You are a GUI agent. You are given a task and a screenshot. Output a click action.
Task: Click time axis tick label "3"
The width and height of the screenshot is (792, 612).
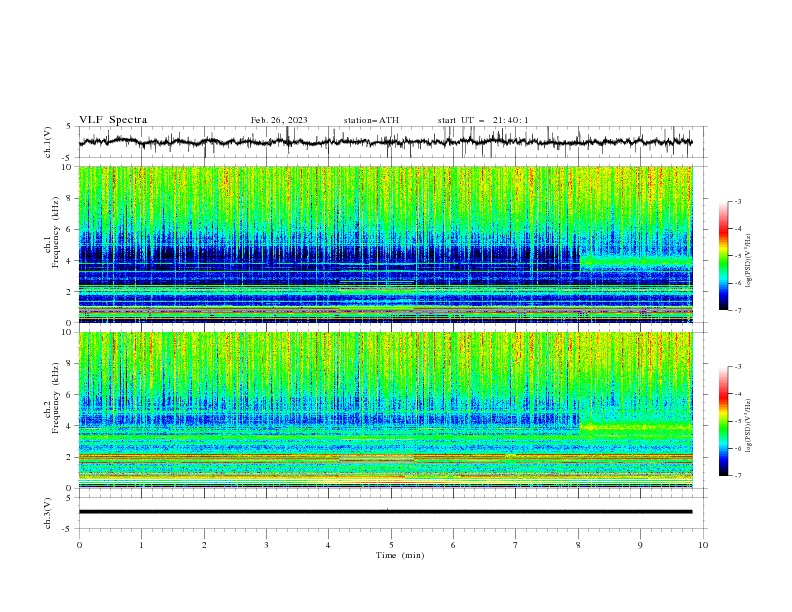click(266, 545)
